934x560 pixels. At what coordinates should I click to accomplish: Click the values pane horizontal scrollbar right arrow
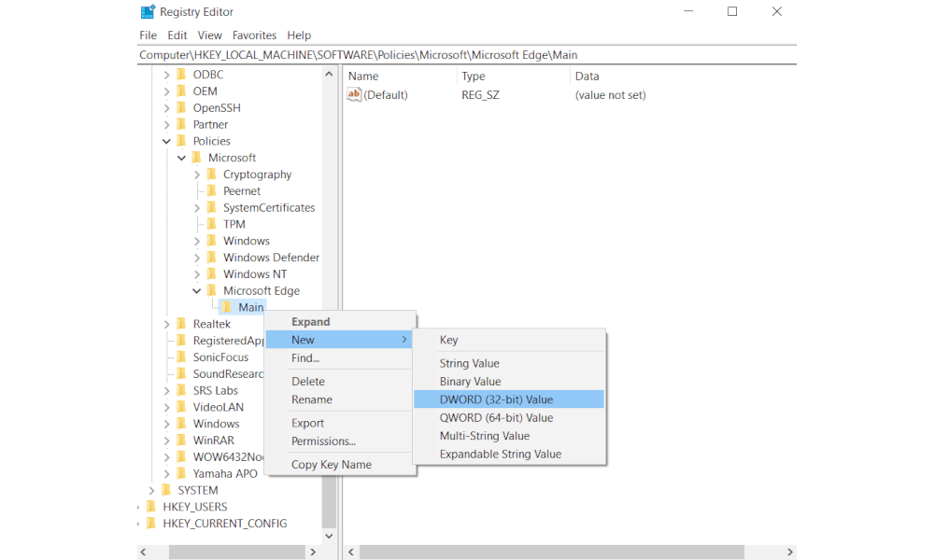[790, 553]
